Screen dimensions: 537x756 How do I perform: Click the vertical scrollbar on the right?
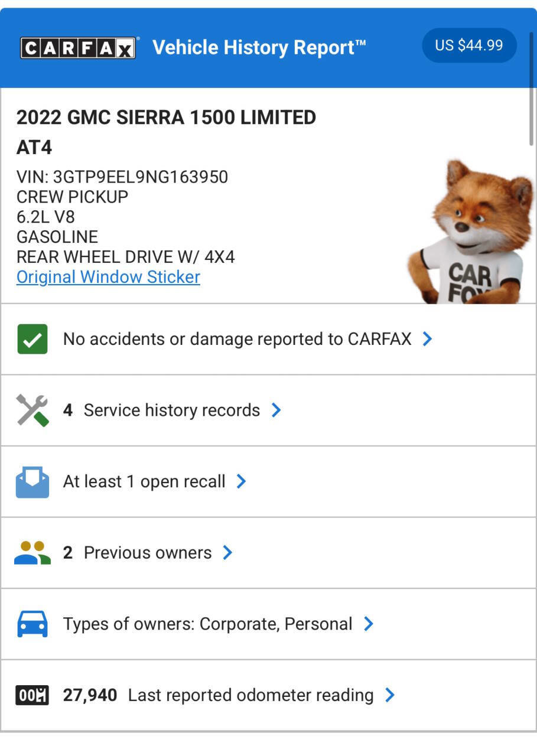(531, 89)
